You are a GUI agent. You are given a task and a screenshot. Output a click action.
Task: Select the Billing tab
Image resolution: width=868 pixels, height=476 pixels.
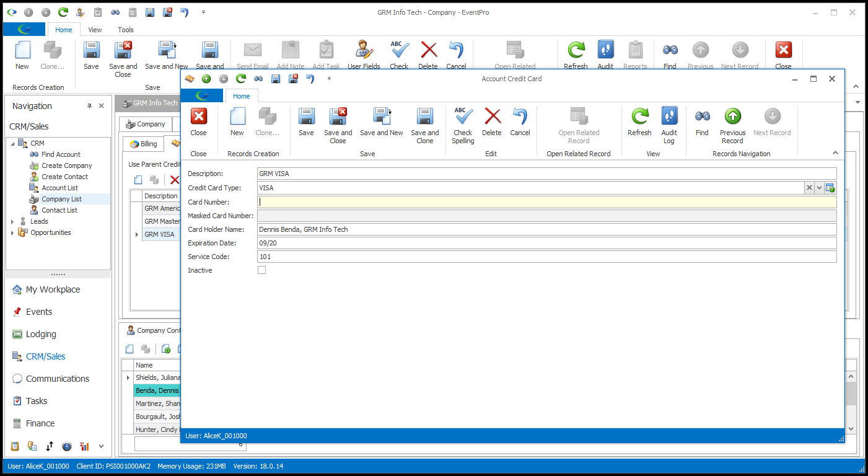(143, 144)
